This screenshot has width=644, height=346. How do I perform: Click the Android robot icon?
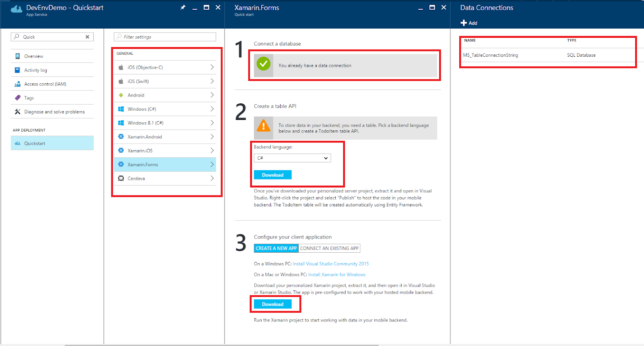121,95
